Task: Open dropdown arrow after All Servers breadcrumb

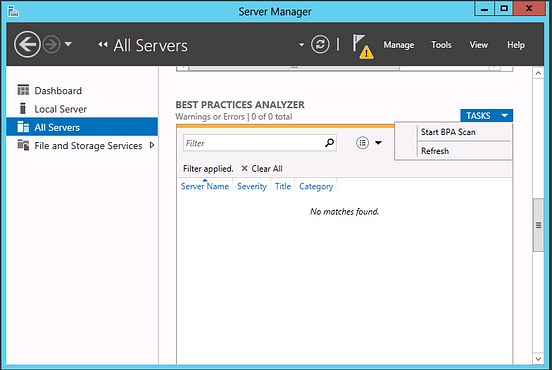Action: pos(301,45)
